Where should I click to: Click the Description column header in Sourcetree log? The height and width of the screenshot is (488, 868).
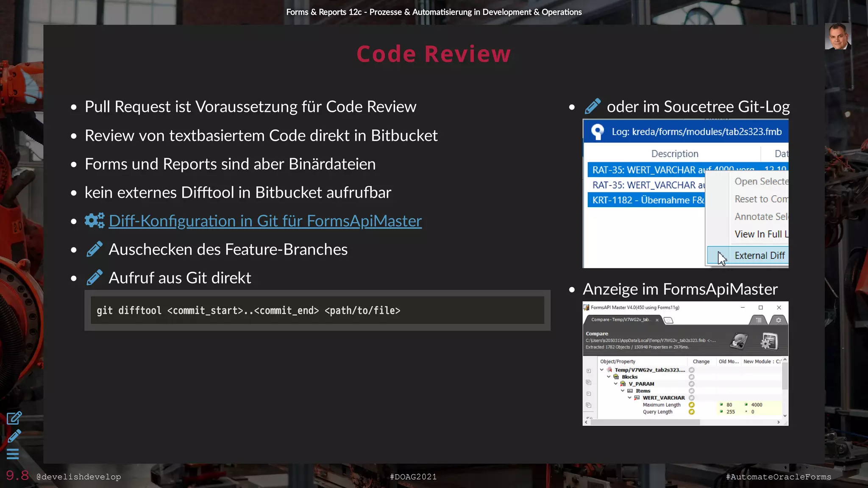(x=674, y=154)
